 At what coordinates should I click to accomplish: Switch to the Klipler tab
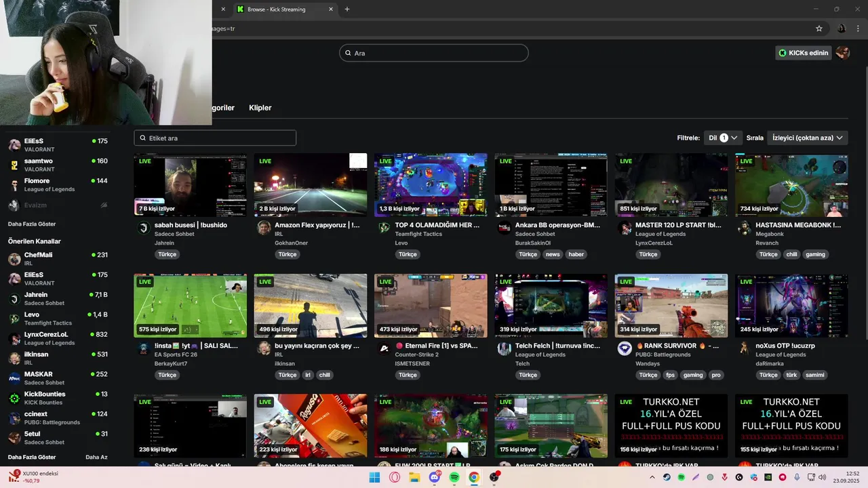point(260,108)
